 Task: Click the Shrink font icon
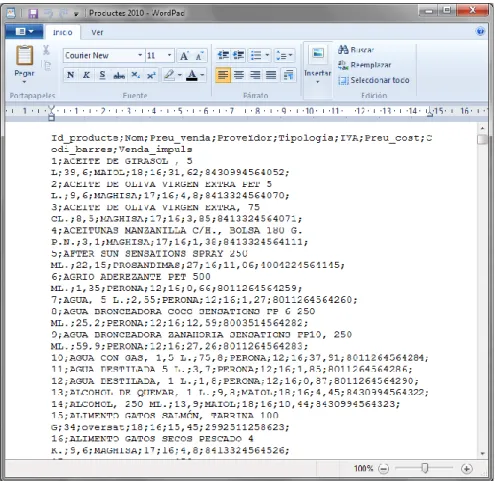pos(199,56)
